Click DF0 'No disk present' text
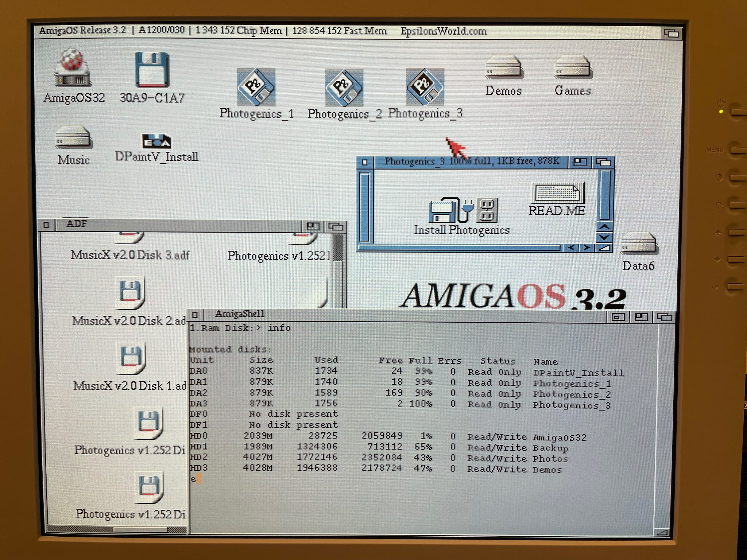The width and height of the screenshot is (747, 560). [x=294, y=414]
